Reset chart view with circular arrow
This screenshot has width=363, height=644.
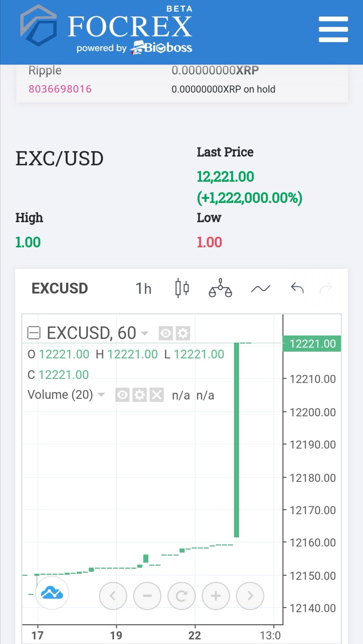(182, 596)
